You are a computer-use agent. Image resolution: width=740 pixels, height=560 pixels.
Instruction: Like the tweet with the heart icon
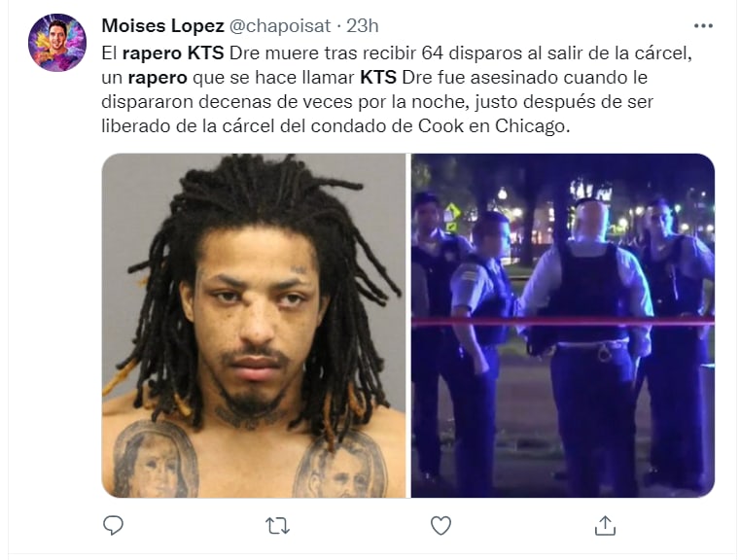[x=440, y=526]
